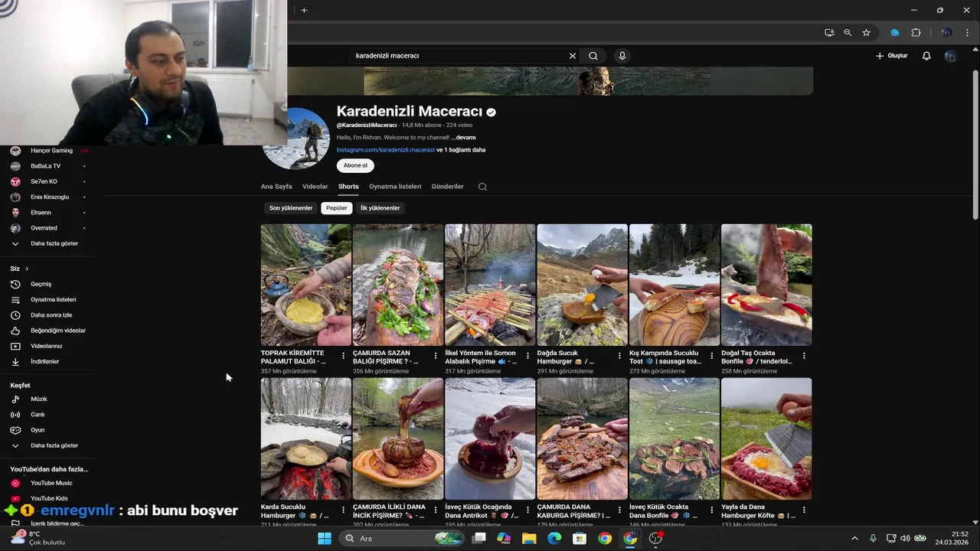Click the Oluştur create button
980x551 pixels.
click(892, 56)
